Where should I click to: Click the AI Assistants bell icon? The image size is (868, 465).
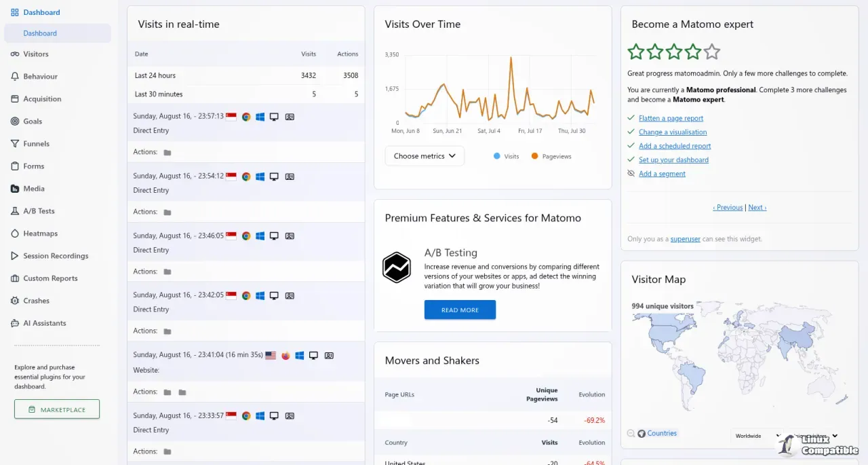tap(15, 323)
